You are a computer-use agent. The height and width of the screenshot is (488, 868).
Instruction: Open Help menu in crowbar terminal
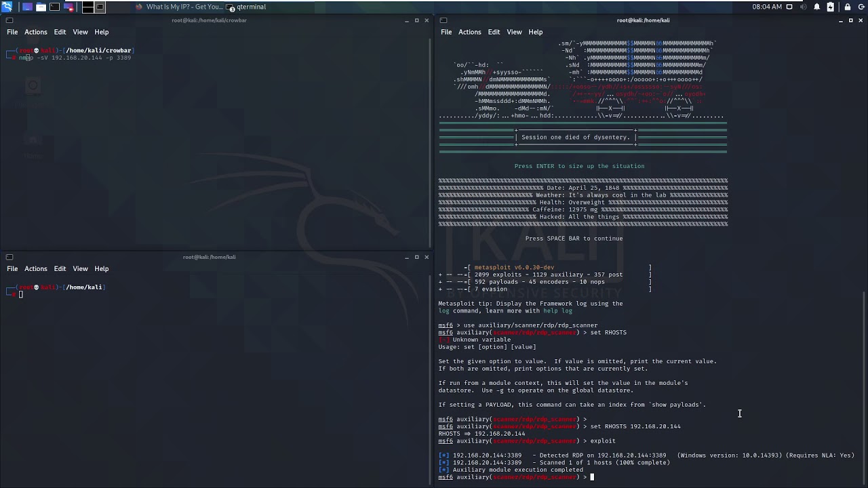101,32
